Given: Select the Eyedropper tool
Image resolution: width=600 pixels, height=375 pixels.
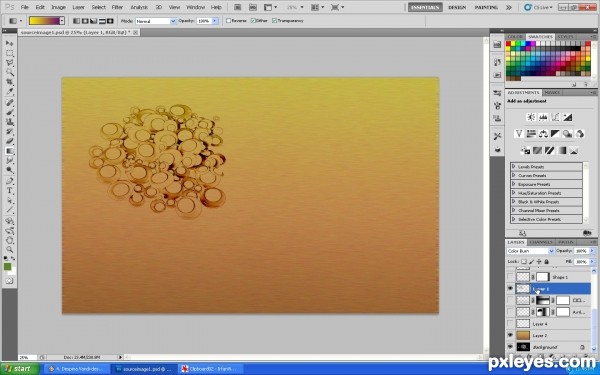Looking at the screenshot, I should (10, 91).
